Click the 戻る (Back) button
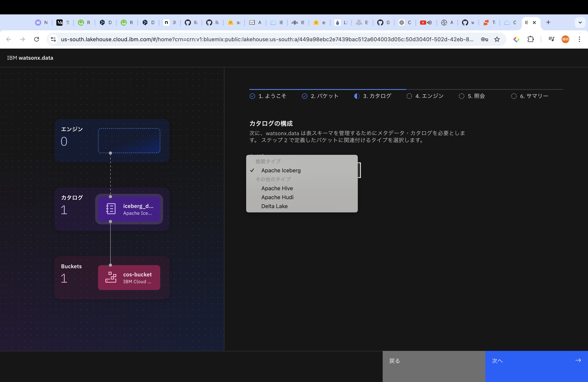588x382 pixels. (x=434, y=366)
